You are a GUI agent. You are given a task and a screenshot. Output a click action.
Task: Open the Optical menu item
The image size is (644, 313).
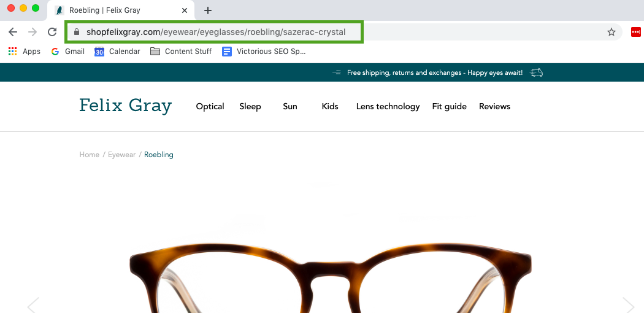click(x=210, y=107)
